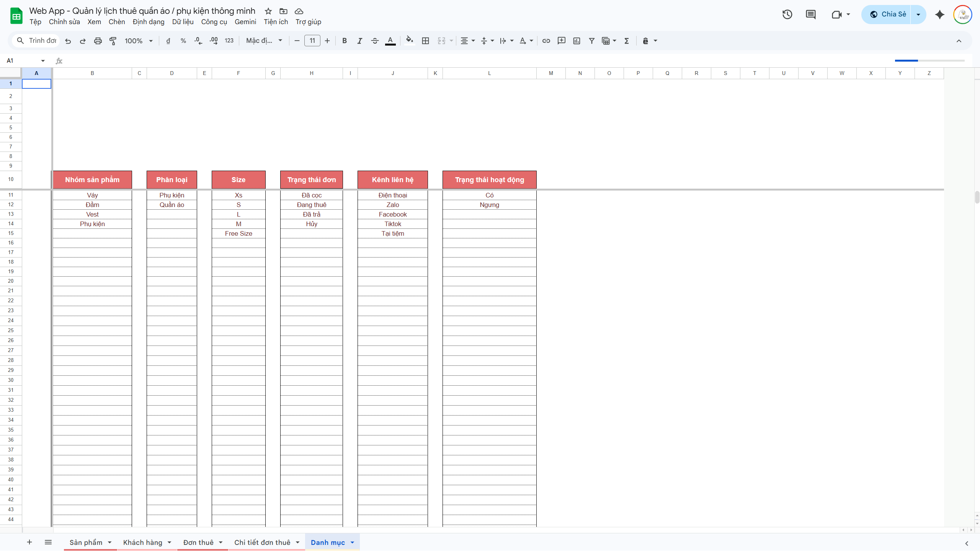Switch to Đơn thuê sheet tab
Screen dimensions: 980x551
[198, 542]
